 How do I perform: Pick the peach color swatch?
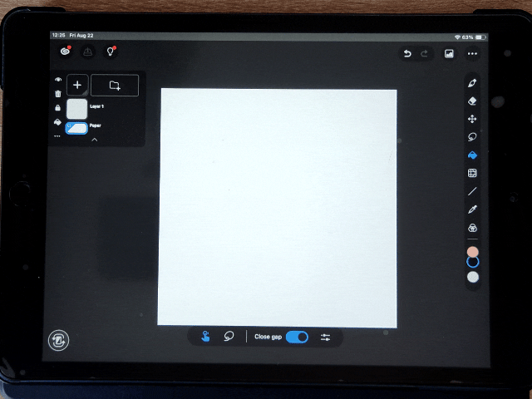(473, 252)
